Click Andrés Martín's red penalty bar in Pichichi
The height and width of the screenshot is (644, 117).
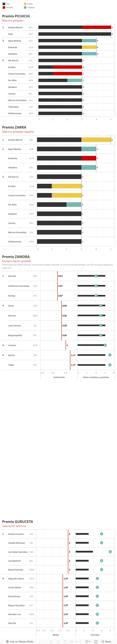click(x=96, y=28)
